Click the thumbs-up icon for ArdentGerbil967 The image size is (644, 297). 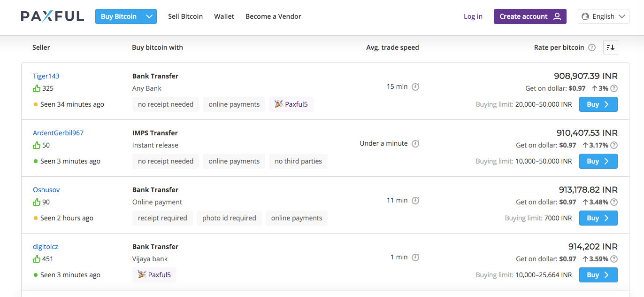[37, 145]
